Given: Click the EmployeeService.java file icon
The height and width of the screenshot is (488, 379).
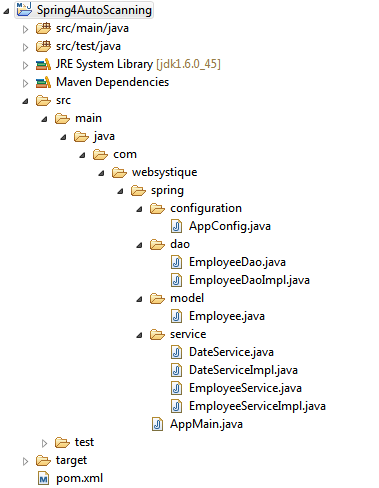Looking at the screenshot, I should pyautogui.click(x=176, y=388).
